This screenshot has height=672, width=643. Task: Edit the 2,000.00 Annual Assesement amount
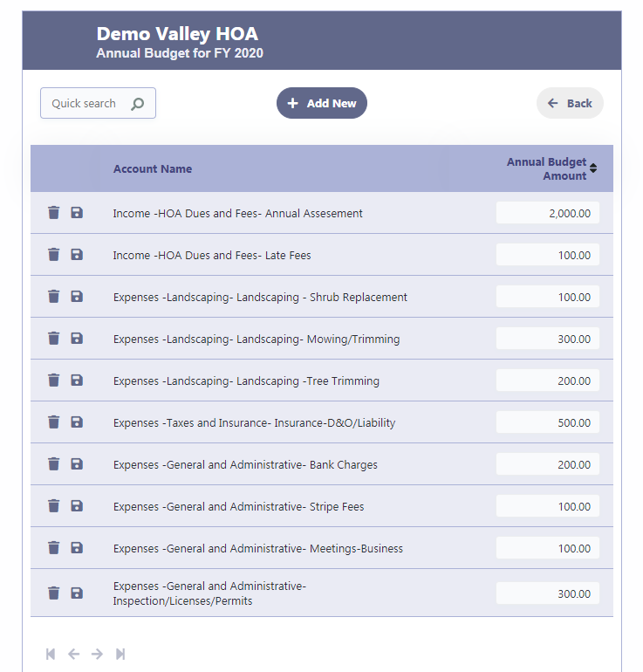pyautogui.click(x=548, y=213)
